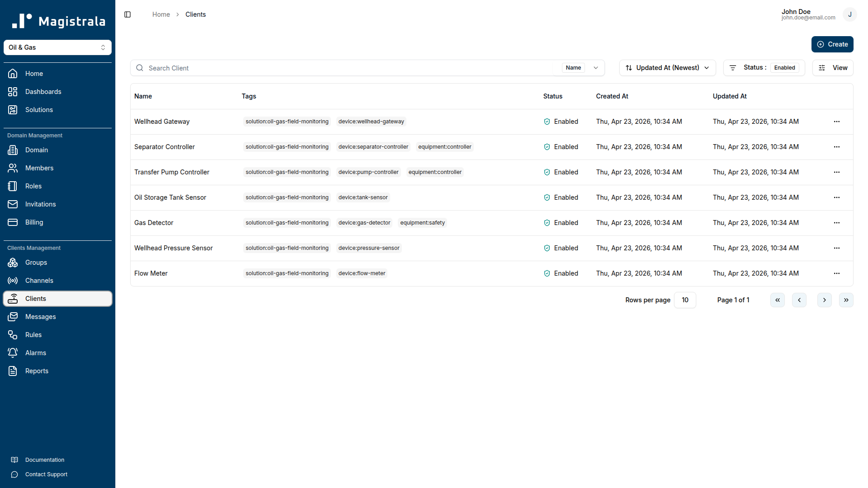Click the Channels broadcast icon
The height and width of the screenshot is (488, 868).
point(13,281)
